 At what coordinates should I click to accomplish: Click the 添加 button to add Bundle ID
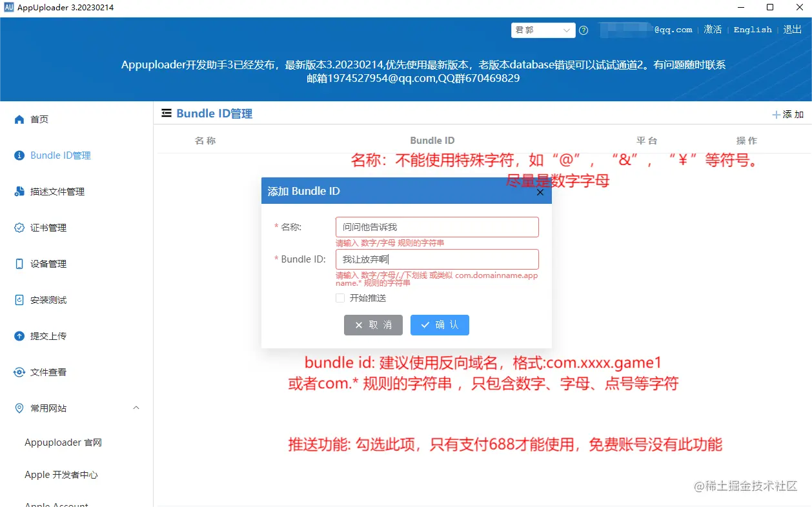[x=787, y=114]
